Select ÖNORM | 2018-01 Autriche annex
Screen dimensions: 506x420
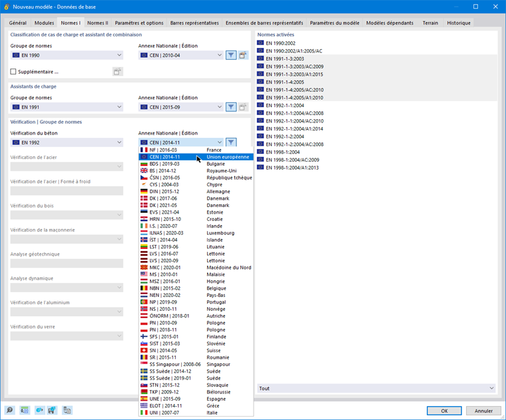(x=196, y=315)
